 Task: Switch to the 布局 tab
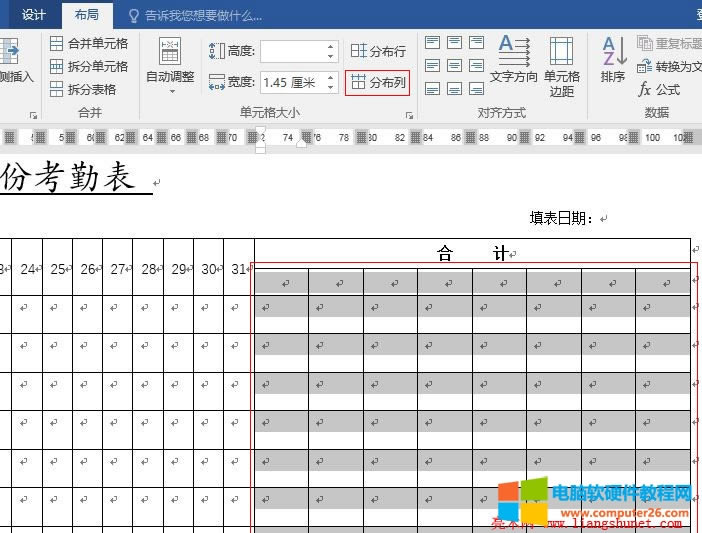tap(87, 15)
